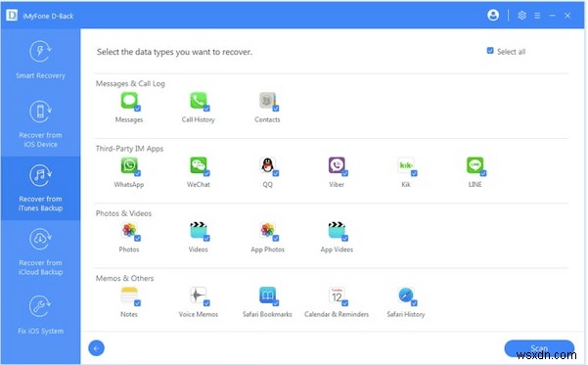Click the 'App Videos' label text
Screen dimensions: 588x365
click(337, 250)
